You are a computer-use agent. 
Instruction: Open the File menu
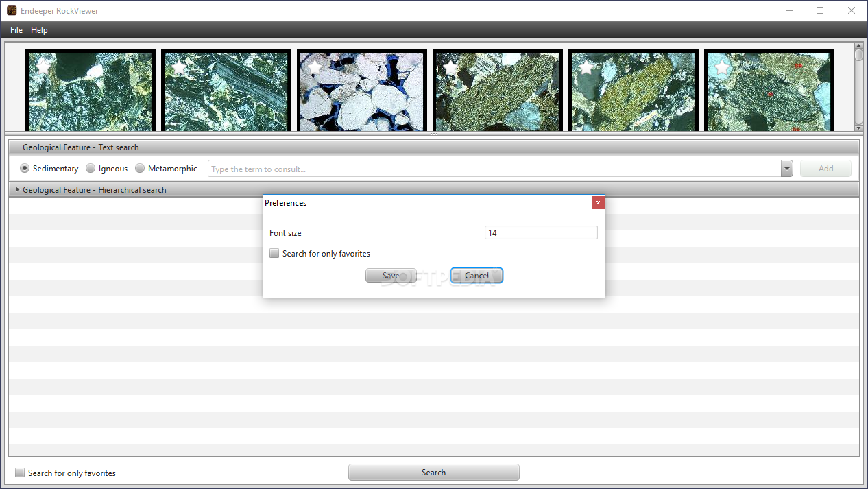[16, 30]
